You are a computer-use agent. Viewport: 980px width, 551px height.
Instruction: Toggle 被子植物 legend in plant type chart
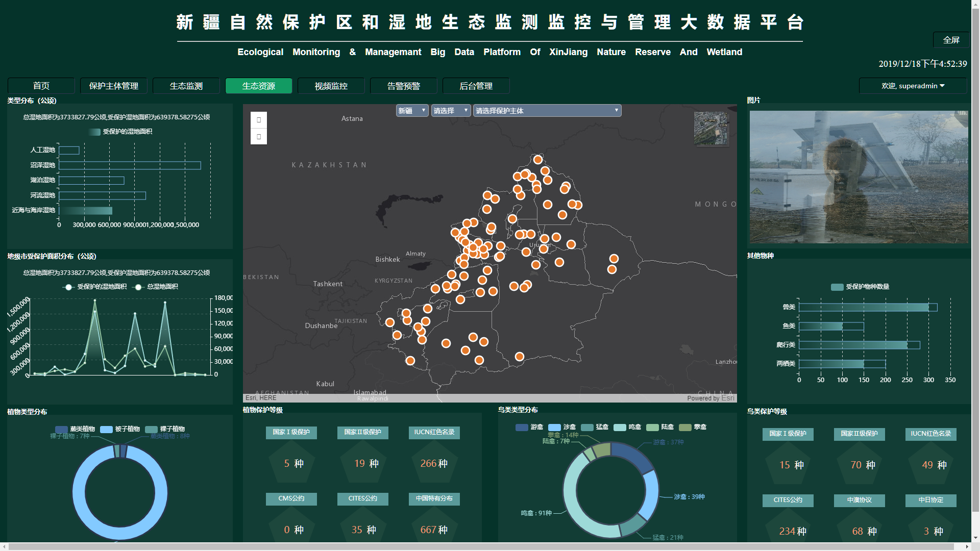point(120,429)
